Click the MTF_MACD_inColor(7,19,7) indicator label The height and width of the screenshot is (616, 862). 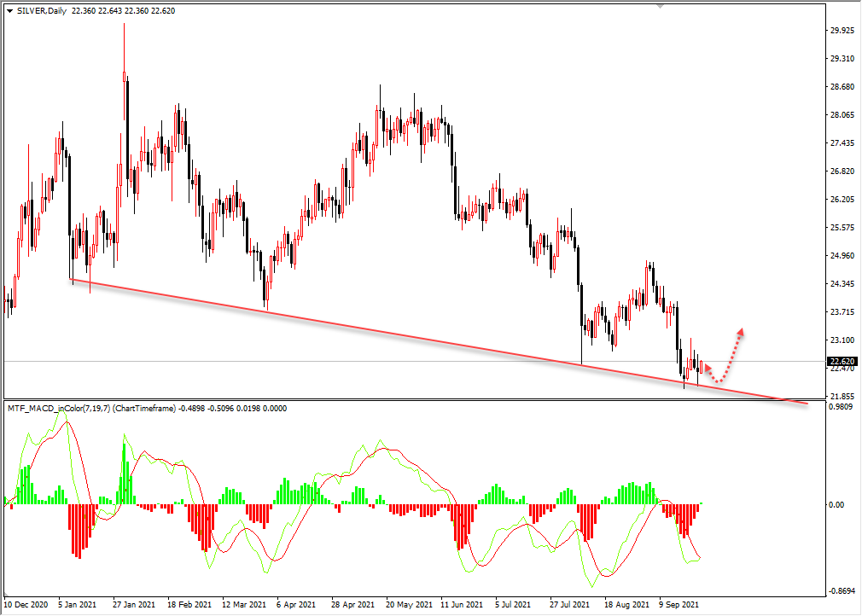pyautogui.click(x=59, y=409)
